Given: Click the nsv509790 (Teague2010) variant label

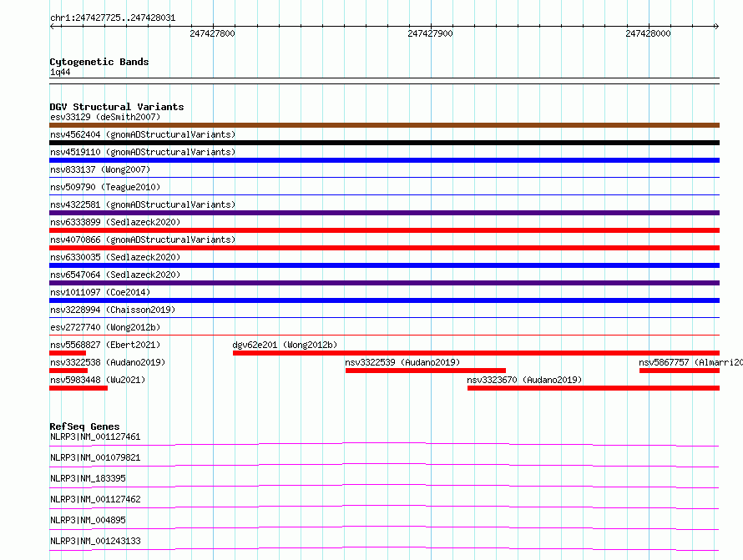Looking at the screenshot, I should click(x=105, y=188).
